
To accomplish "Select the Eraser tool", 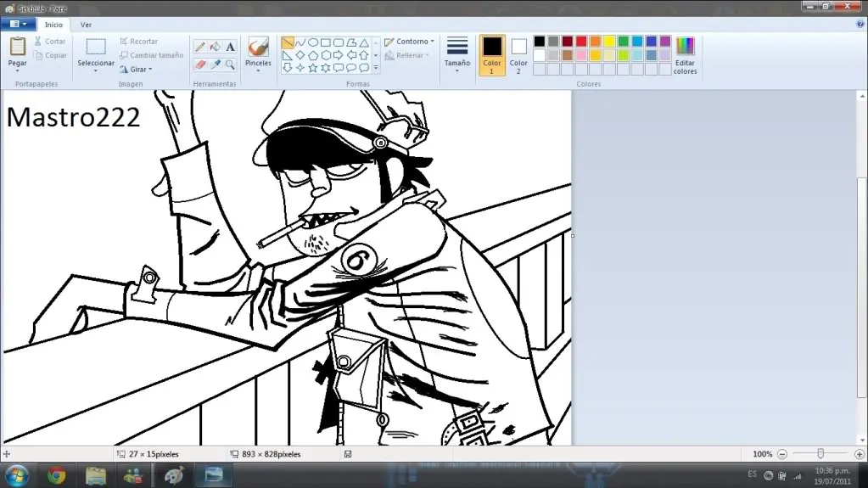I will 200,65.
